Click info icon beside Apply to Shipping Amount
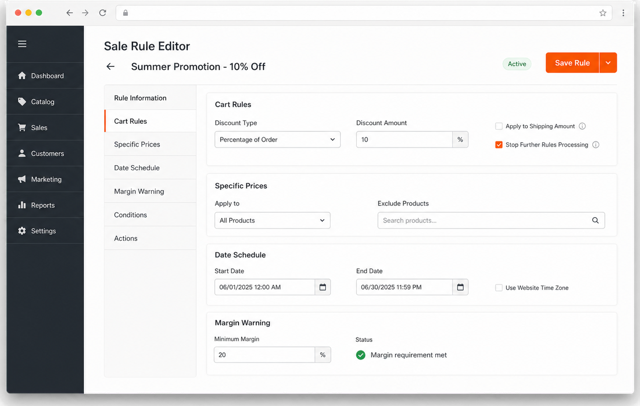 click(x=582, y=126)
